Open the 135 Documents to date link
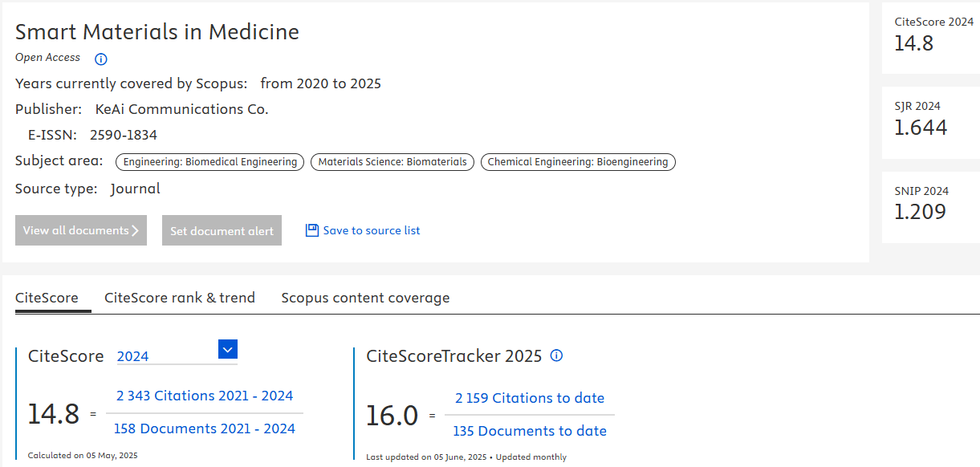Screen dimensions: 980x467 click(530, 431)
